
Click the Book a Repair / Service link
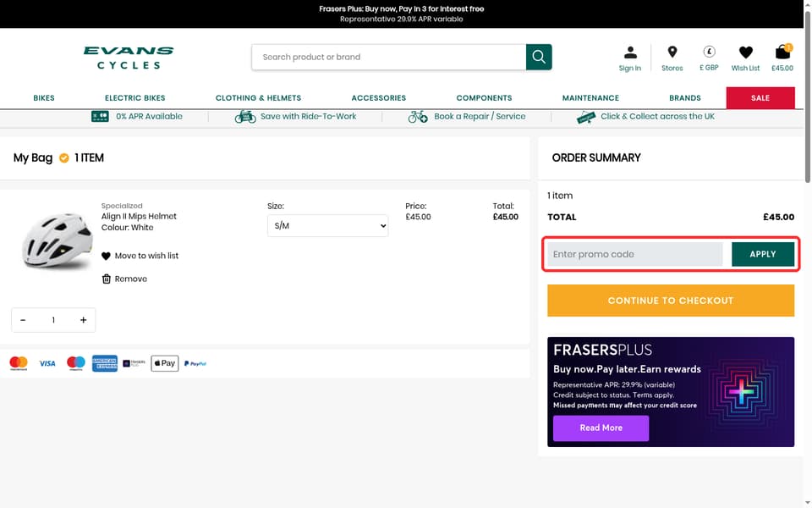coord(480,117)
